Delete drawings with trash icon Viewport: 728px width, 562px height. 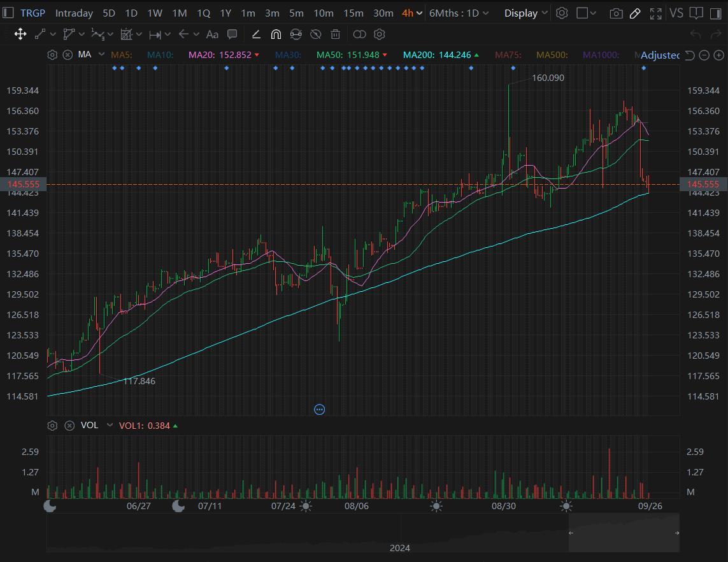coord(335,34)
